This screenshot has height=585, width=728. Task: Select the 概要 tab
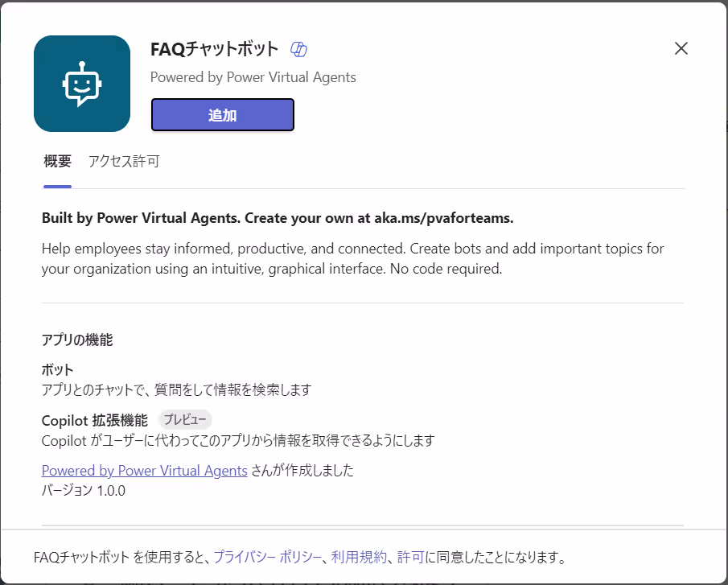click(x=58, y=161)
